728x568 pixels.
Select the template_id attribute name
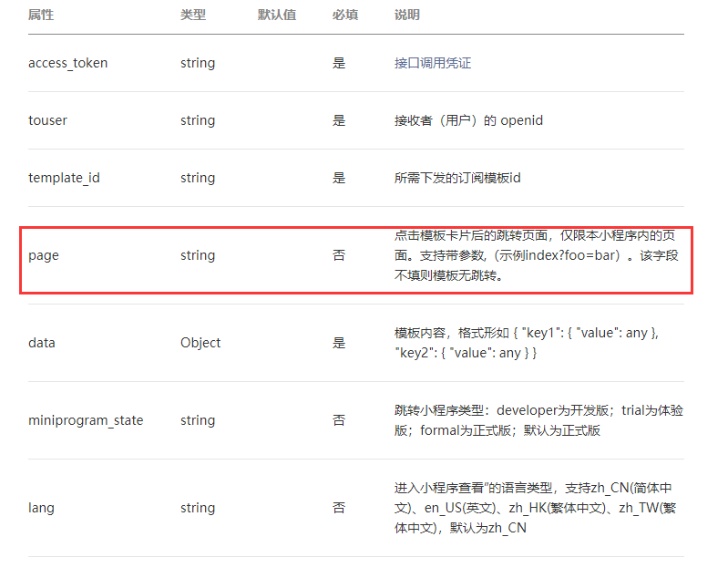pos(64,178)
